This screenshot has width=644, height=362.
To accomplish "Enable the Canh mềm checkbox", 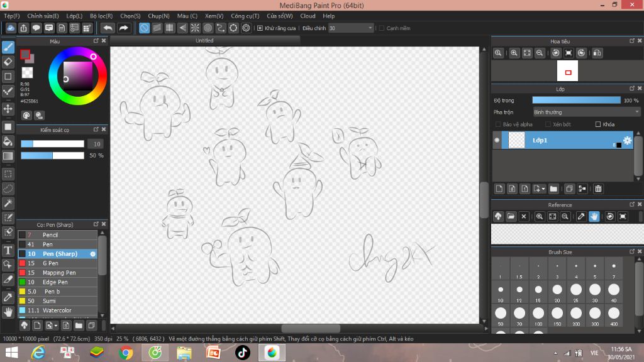I will tap(382, 28).
